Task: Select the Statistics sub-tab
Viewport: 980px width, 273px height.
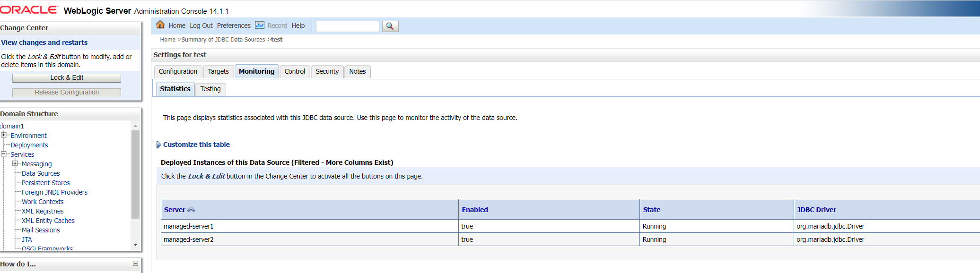Action: (x=175, y=89)
